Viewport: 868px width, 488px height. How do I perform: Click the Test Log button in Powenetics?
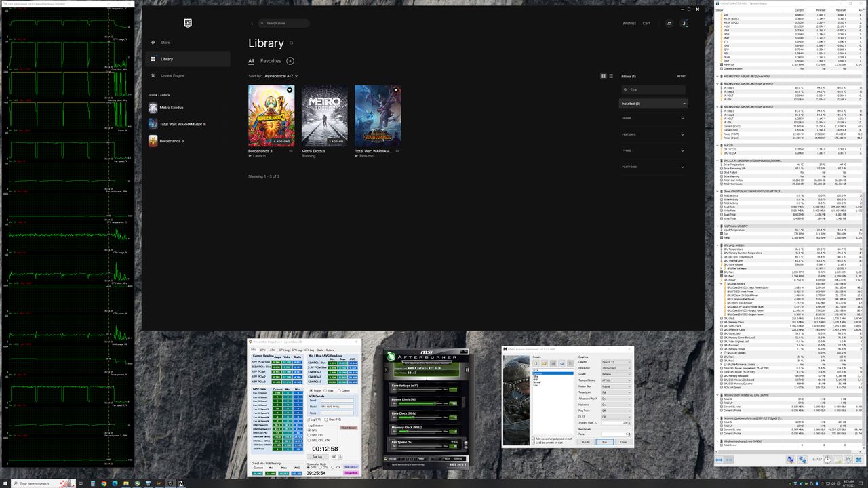[317, 456]
